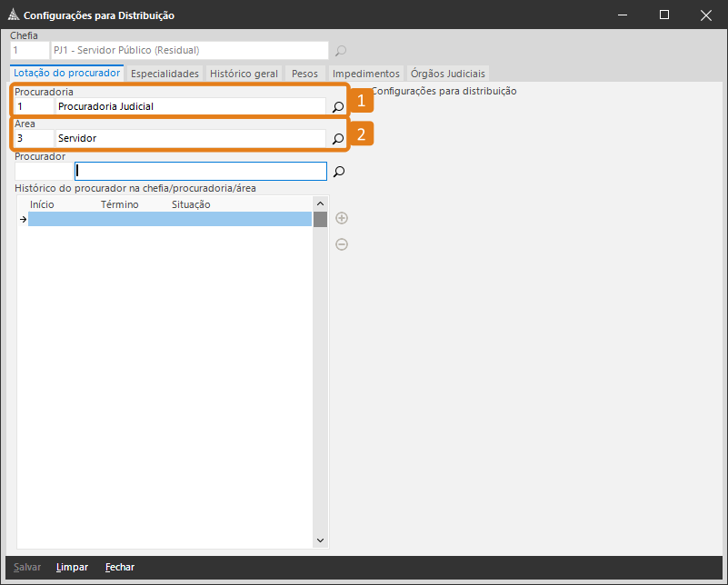
Task: Click the Procuradoria Judicial name field
Action: tap(189, 106)
